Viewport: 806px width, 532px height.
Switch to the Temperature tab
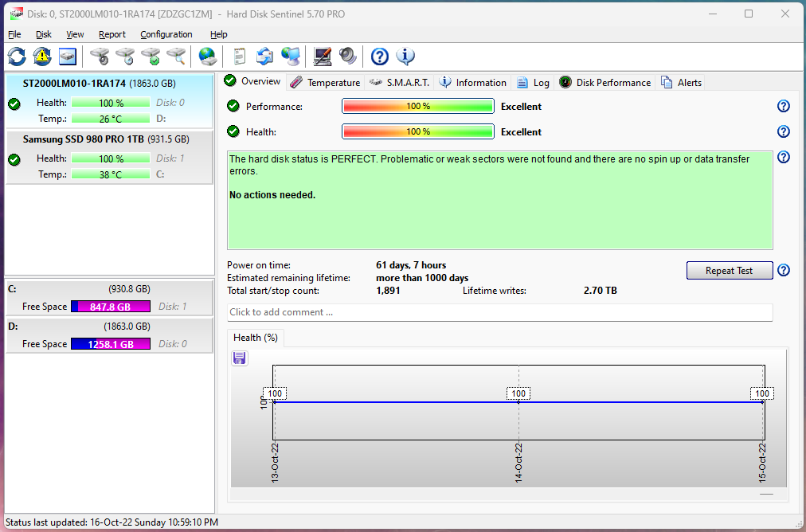point(325,83)
